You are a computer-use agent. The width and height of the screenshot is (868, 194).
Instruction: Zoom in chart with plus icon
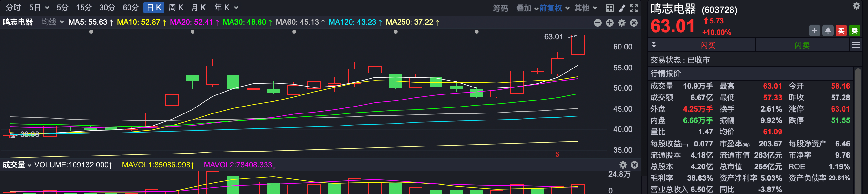[609, 23]
